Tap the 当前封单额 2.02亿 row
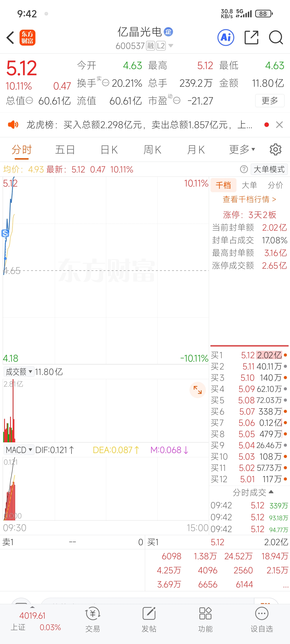This screenshot has width=290, height=644. [x=249, y=227]
